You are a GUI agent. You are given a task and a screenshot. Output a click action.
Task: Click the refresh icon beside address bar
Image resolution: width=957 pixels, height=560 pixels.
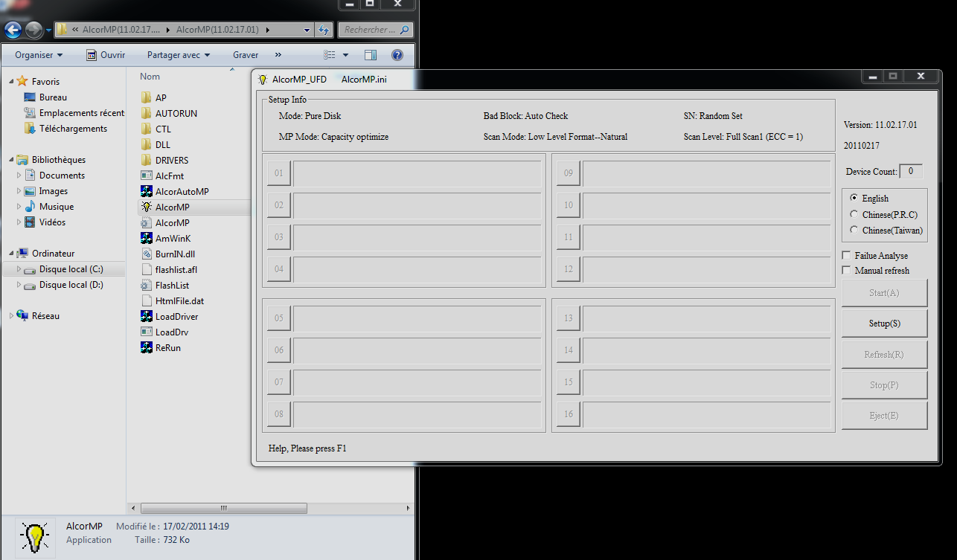[x=324, y=30]
